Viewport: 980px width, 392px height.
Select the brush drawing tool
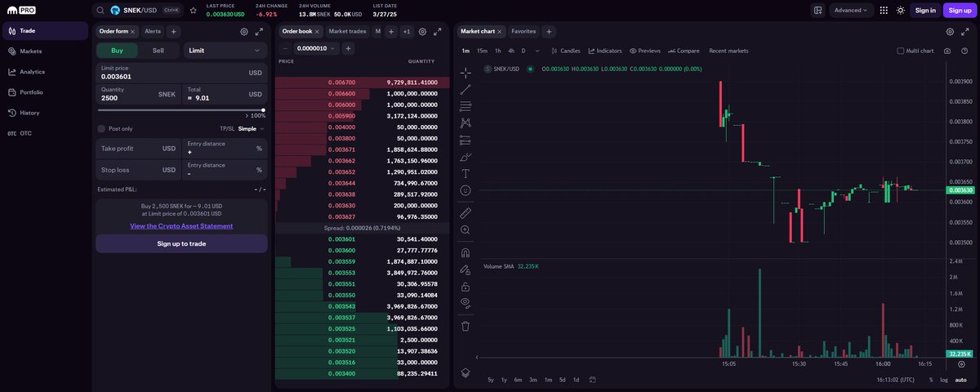pos(465,156)
